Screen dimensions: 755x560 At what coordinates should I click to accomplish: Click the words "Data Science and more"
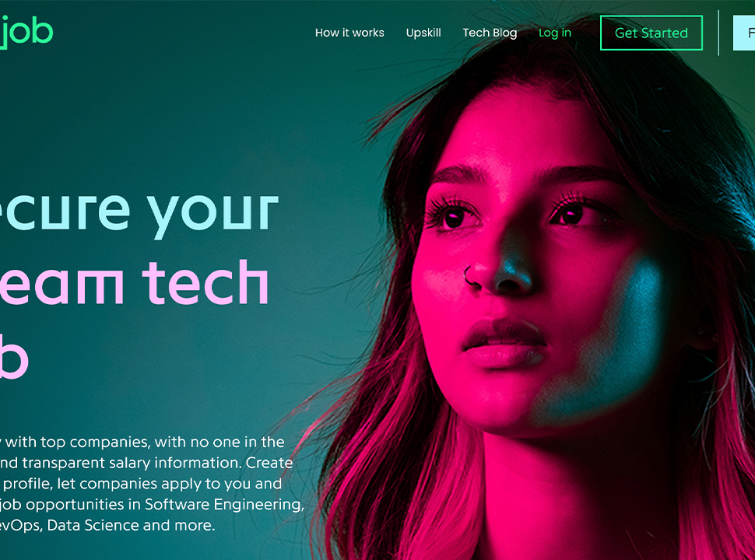(x=131, y=525)
